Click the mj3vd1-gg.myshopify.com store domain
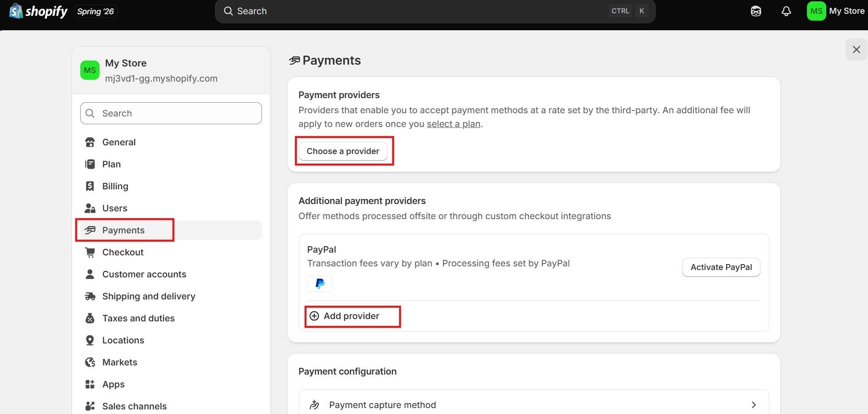 (161, 78)
